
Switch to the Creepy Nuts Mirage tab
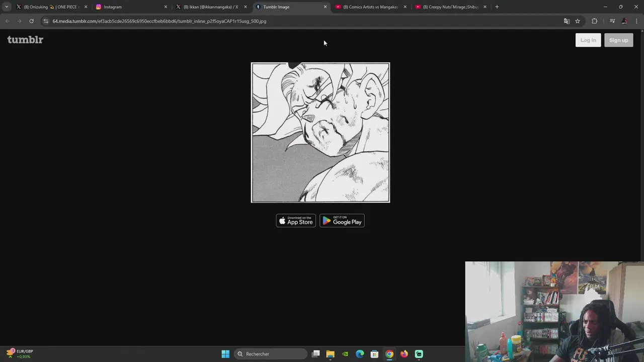(x=450, y=7)
